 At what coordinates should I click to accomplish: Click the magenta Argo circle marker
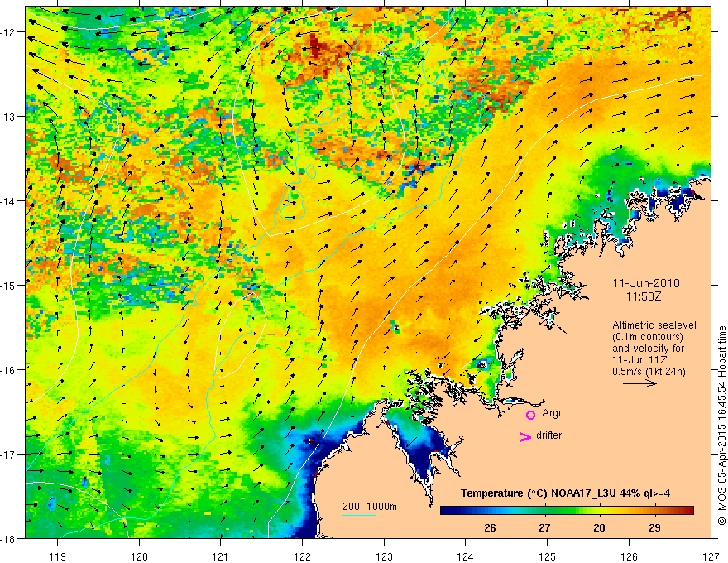pos(530,415)
